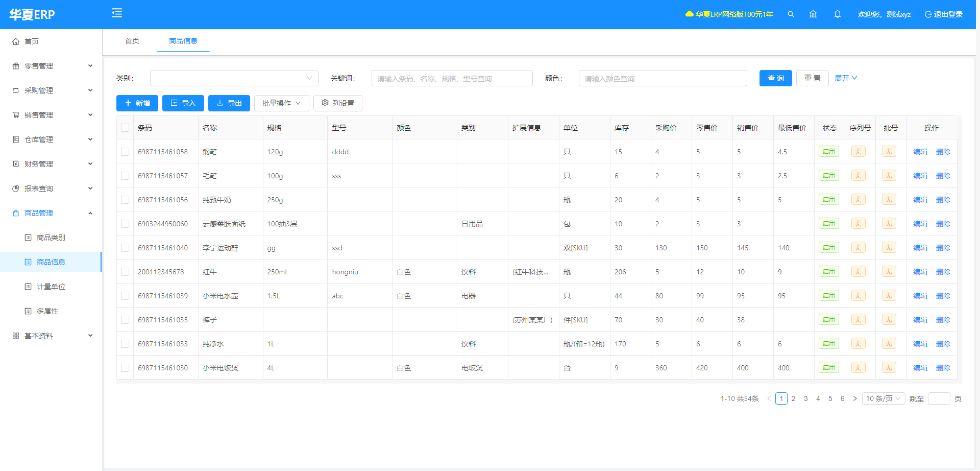Click the 基本资料 grid icon
The width and height of the screenshot is (980, 471).
(x=16, y=336)
